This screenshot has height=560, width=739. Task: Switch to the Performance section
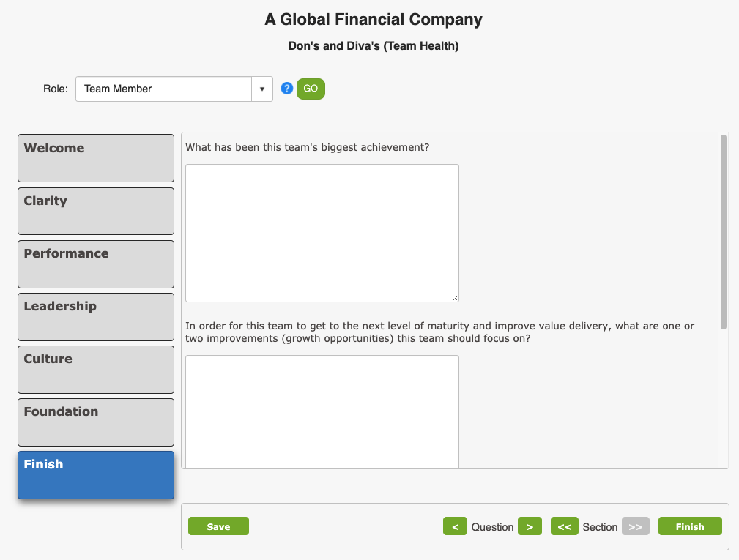pos(96,264)
